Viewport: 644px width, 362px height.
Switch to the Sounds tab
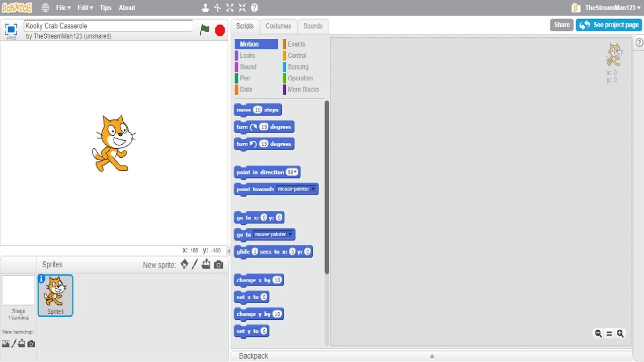pyautogui.click(x=313, y=26)
